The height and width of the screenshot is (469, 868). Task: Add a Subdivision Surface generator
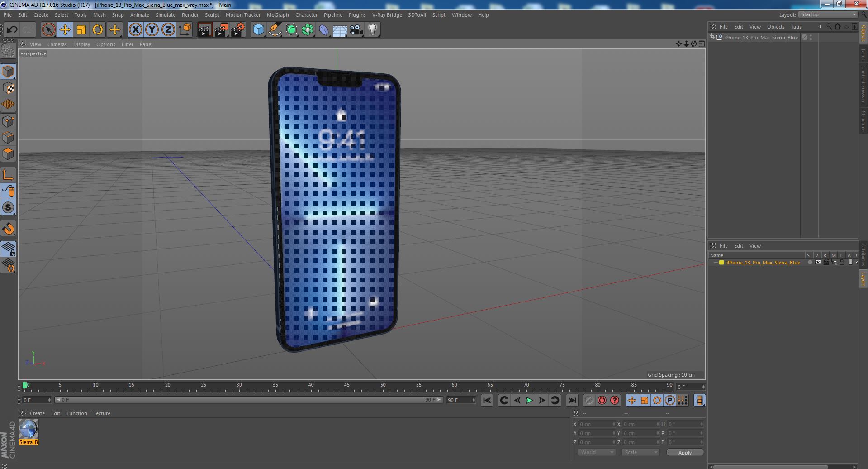pos(291,30)
